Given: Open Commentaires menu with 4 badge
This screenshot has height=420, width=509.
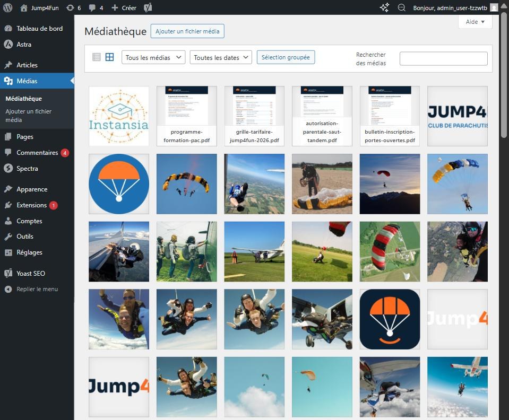Looking at the screenshot, I should (37, 152).
